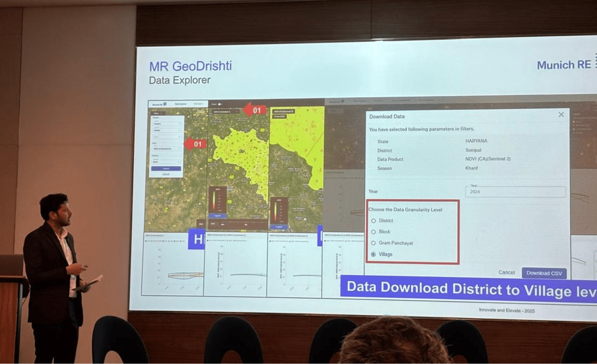Choose the Gram Panchayat radio option
Viewport: 597px width, 364px height.
(374, 243)
